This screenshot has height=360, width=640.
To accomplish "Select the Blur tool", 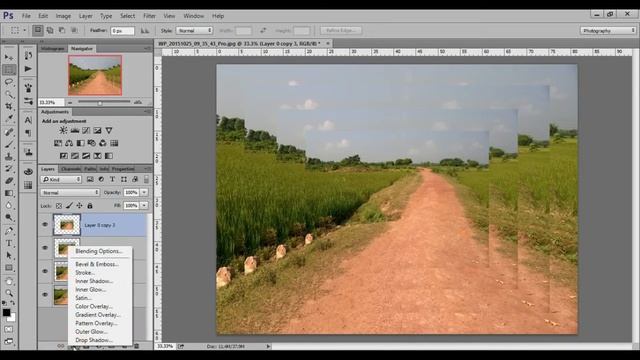I will click(9, 205).
